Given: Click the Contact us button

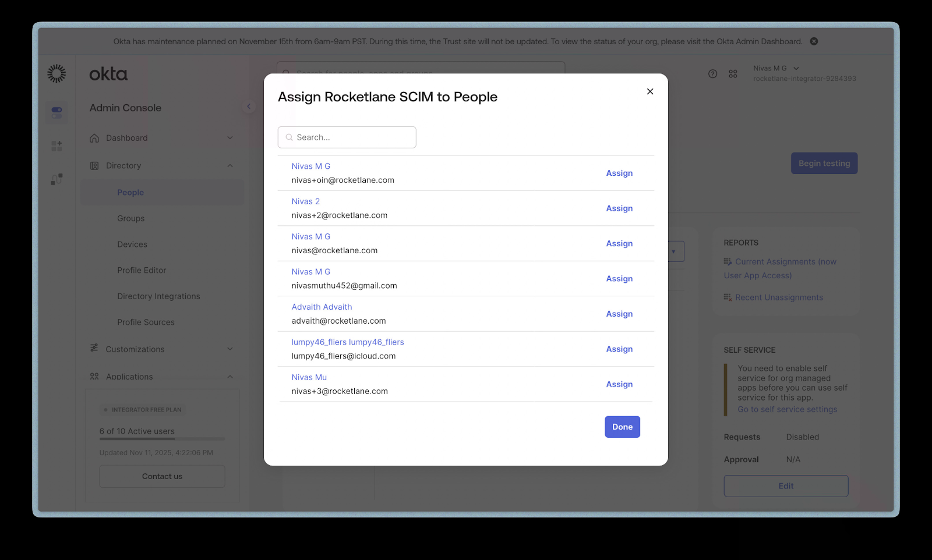Looking at the screenshot, I should coord(162,476).
